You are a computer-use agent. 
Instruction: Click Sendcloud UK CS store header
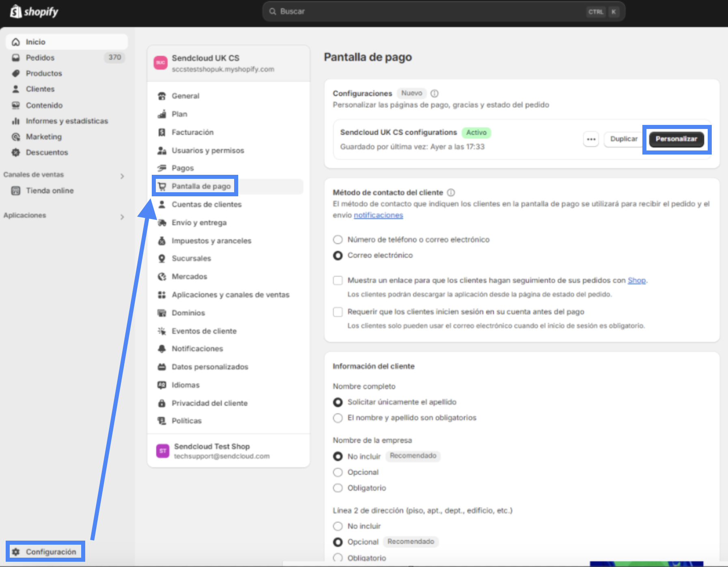[x=229, y=63]
